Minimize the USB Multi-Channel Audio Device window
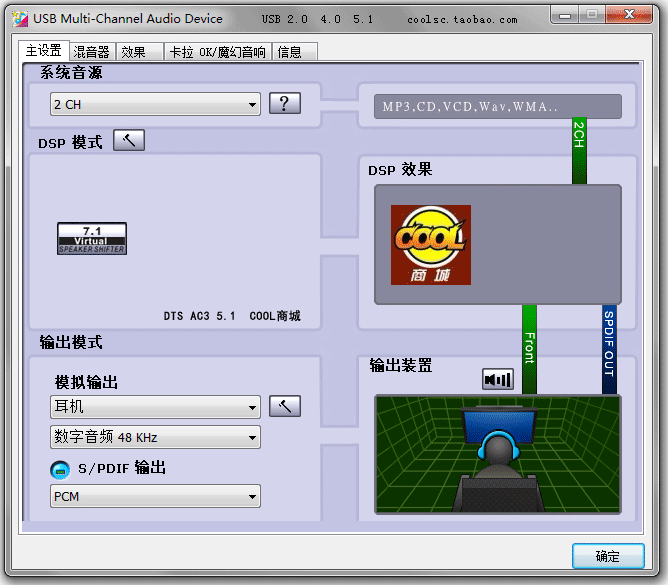668x585 pixels. point(565,16)
